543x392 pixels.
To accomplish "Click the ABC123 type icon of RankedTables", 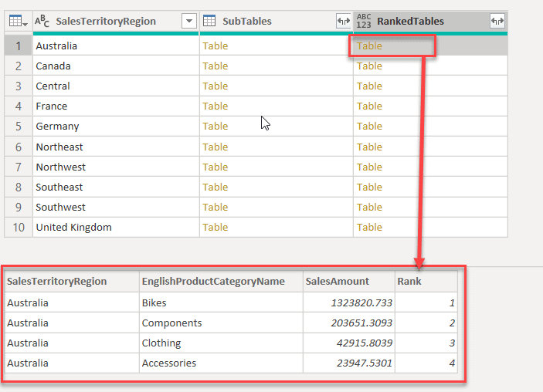I will [364, 22].
